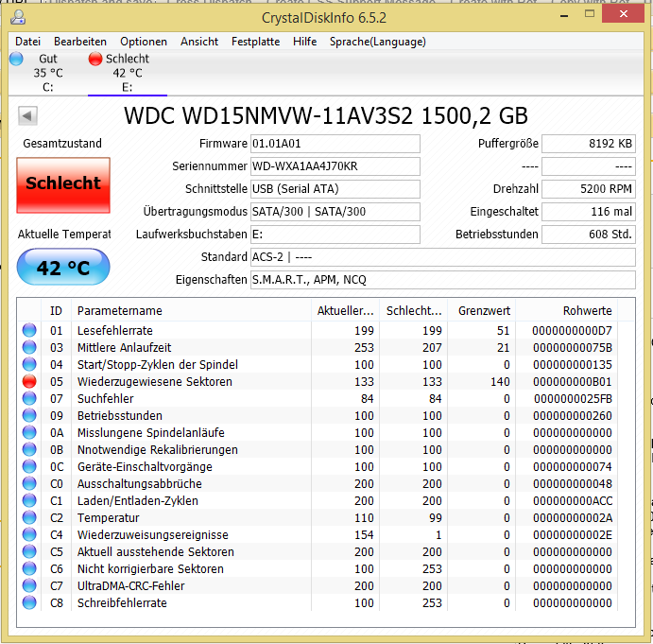Click the status icon for Nnotwendige Rekalibrierungen
This screenshot has height=644, width=653.
click(29, 449)
